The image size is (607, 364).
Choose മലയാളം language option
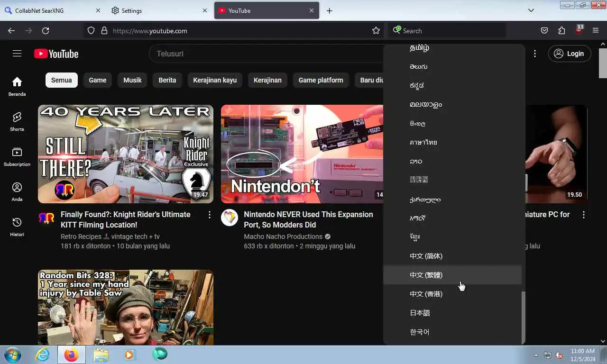pos(452,104)
